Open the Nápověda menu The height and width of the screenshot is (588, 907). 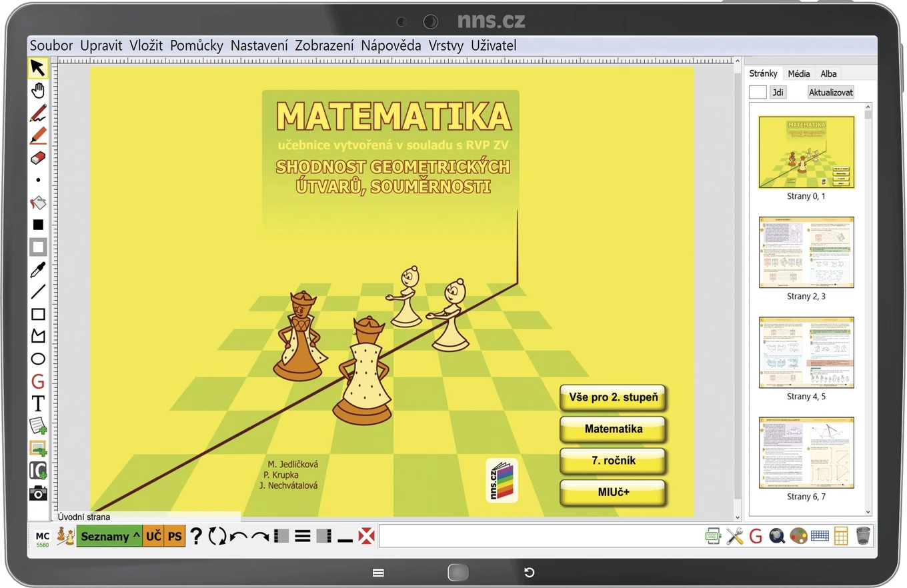(x=391, y=46)
